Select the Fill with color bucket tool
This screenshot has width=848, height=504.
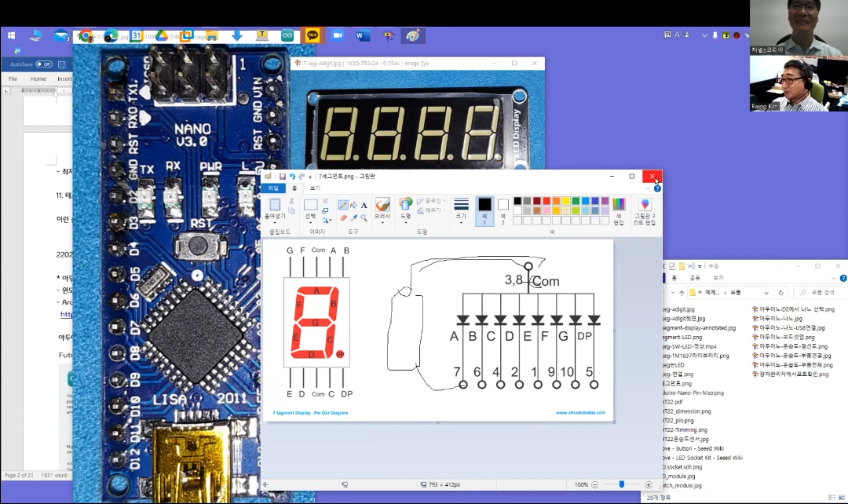(x=353, y=205)
